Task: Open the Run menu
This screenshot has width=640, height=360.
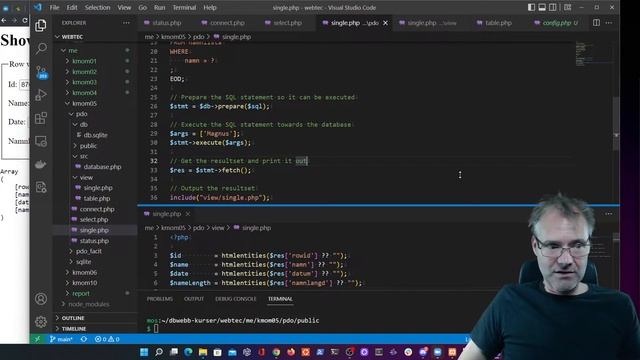Action: click(x=160, y=7)
